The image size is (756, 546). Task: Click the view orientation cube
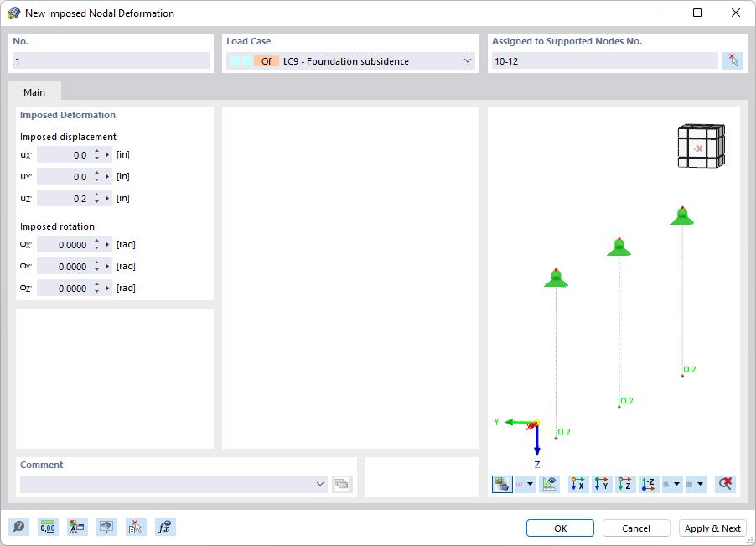701,146
